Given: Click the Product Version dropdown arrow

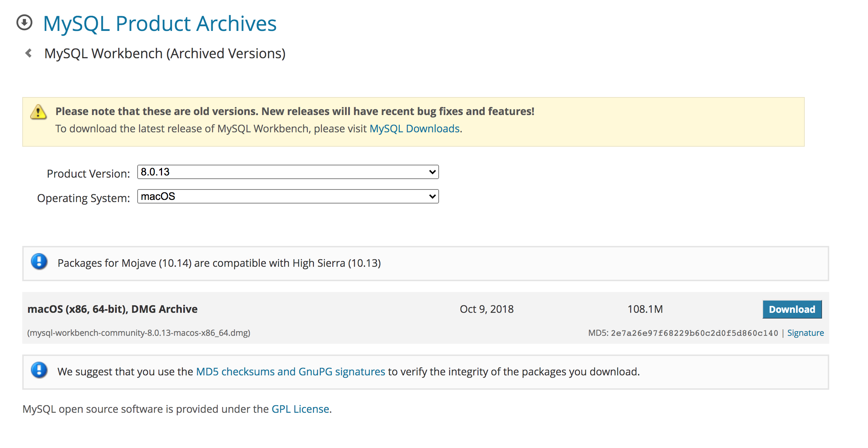Looking at the screenshot, I should point(432,172).
